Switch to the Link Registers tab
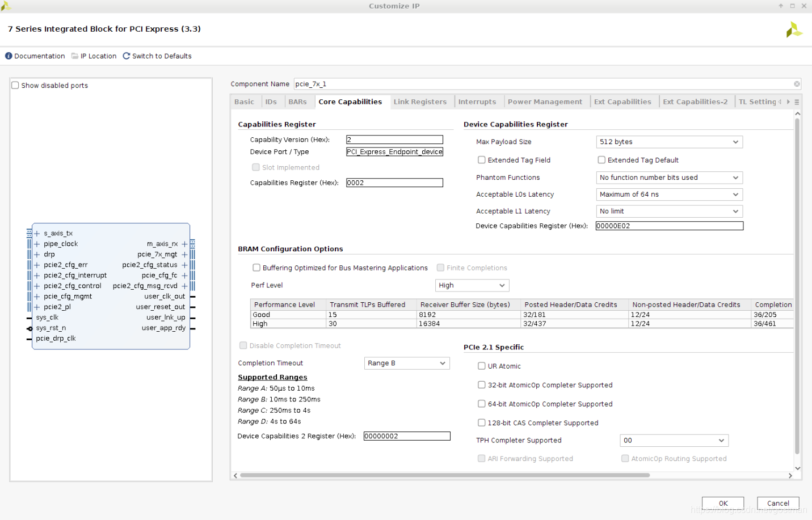 point(420,102)
